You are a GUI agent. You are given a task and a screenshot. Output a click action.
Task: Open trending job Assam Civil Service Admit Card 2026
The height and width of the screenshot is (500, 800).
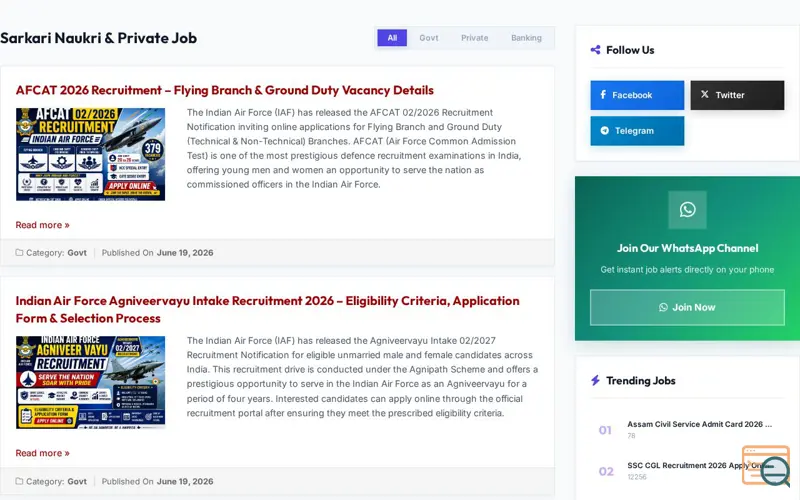click(699, 424)
